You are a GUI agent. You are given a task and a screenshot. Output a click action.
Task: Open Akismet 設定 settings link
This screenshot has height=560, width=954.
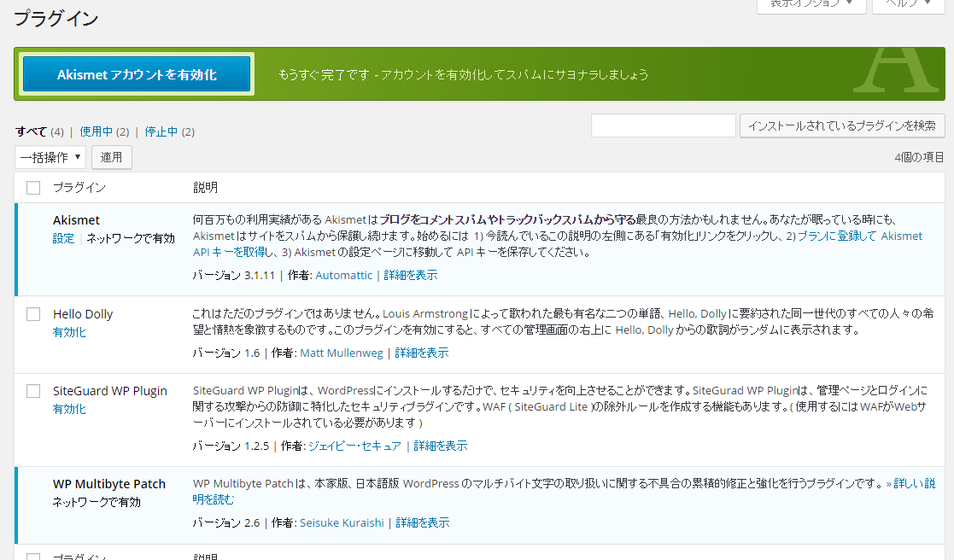coord(63,238)
